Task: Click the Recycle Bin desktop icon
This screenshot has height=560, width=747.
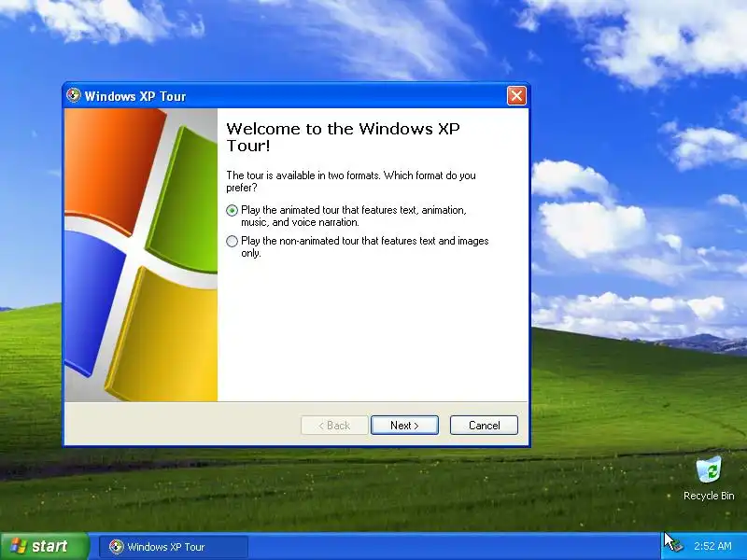Action: (x=709, y=478)
